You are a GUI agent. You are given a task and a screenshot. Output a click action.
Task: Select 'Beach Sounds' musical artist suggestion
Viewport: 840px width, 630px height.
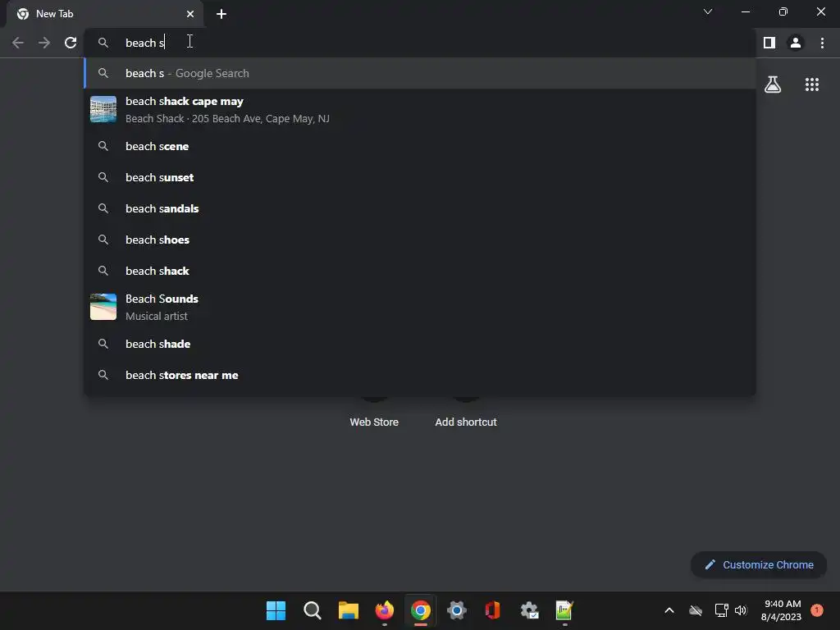420,307
